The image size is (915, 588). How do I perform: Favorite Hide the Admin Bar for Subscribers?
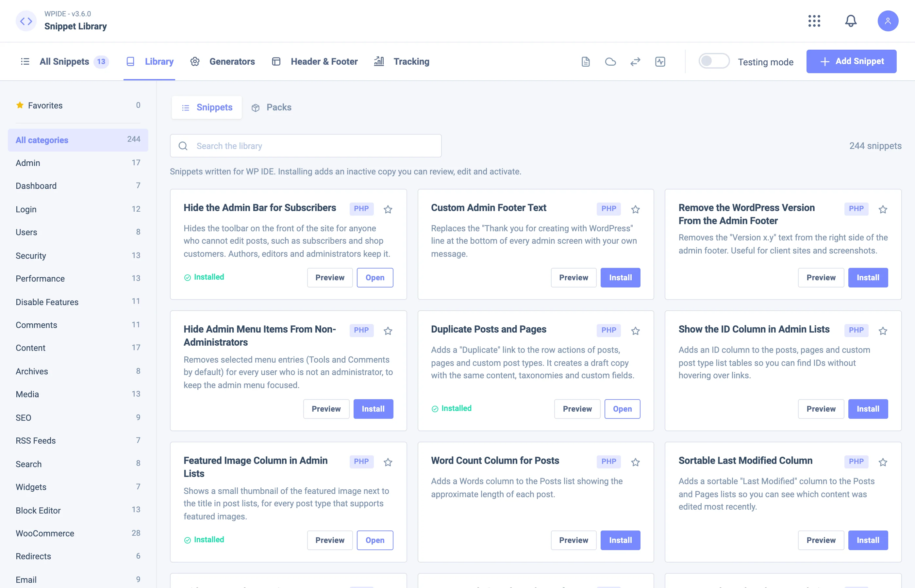[388, 209]
